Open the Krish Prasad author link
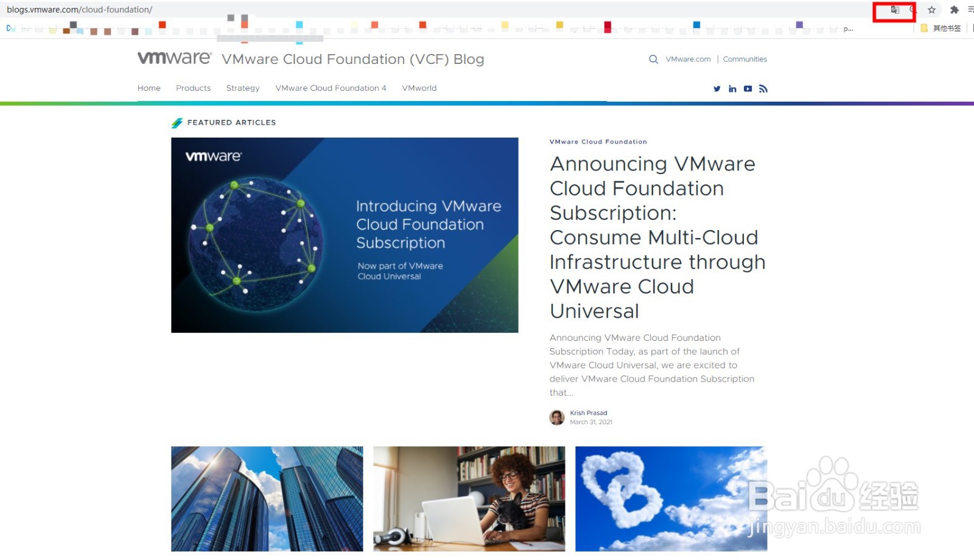974x560 pixels. click(x=589, y=413)
